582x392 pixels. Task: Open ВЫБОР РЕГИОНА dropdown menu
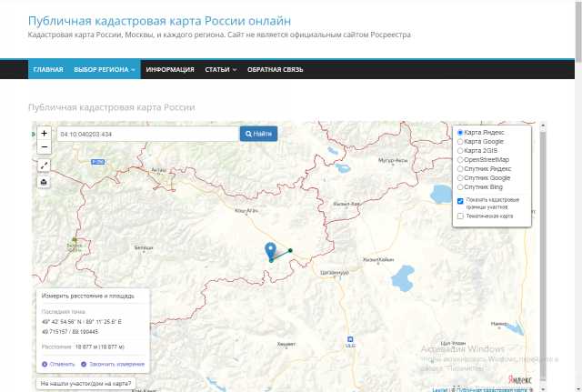(x=105, y=69)
